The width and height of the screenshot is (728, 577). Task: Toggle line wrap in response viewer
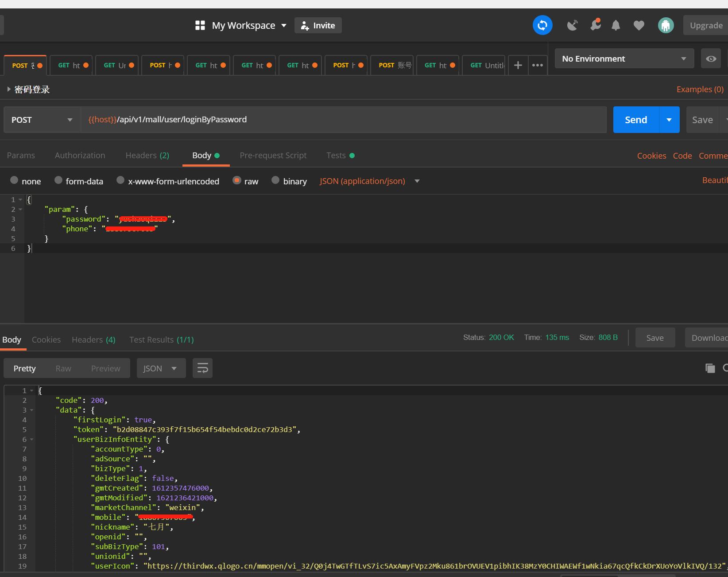point(202,368)
